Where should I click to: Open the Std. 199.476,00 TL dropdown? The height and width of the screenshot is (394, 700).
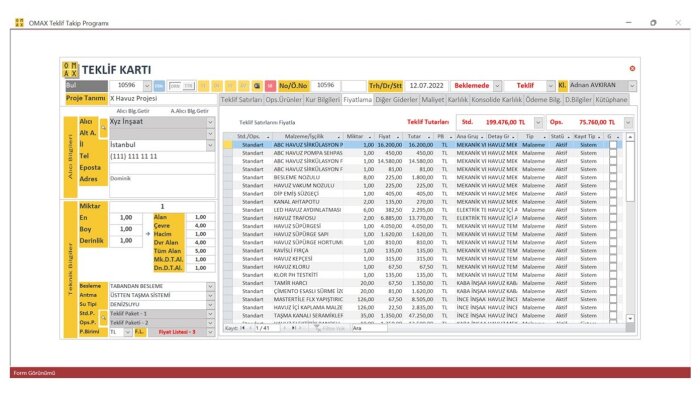(x=538, y=122)
